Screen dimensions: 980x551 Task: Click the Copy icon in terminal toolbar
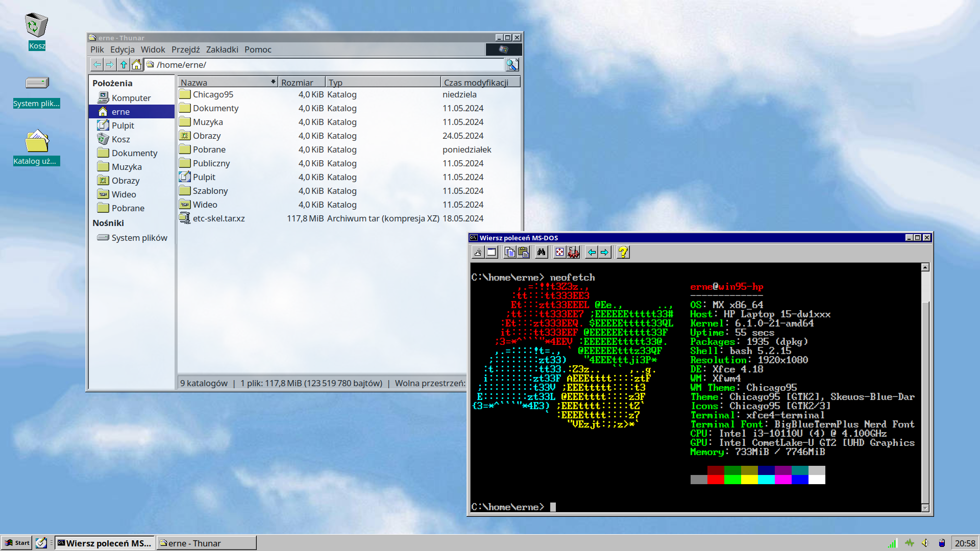(x=509, y=252)
